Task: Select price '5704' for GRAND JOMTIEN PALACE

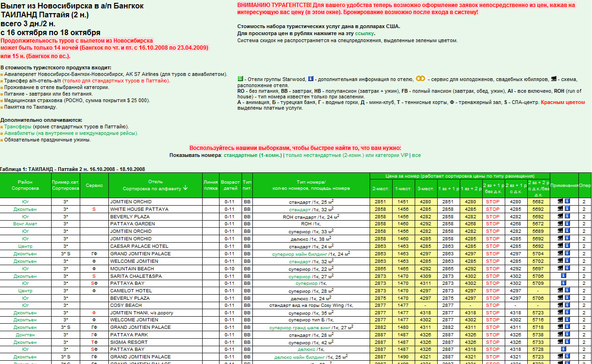Action: 539,253
